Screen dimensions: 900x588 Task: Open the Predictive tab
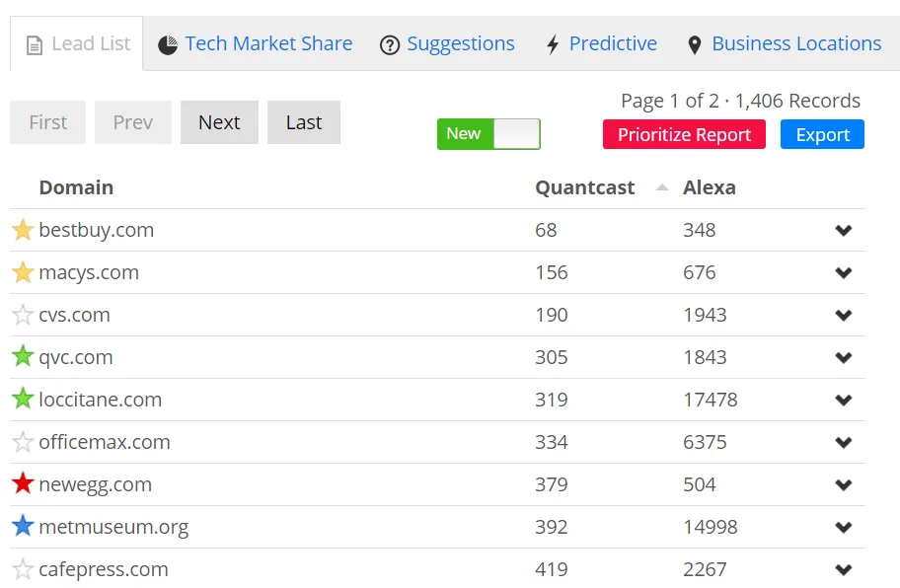coord(601,44)
